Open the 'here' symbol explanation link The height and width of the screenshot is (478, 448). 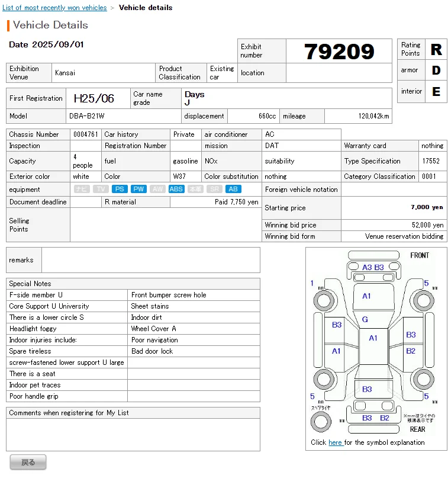point(335,442)
